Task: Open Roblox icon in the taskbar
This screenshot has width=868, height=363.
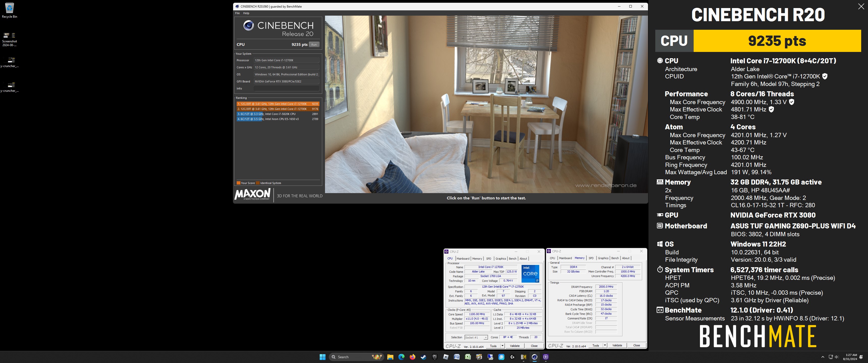Action: coord(446,357)
